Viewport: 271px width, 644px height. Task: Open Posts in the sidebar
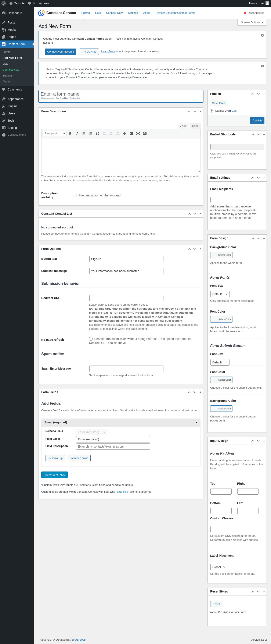(x=17, y=22)
